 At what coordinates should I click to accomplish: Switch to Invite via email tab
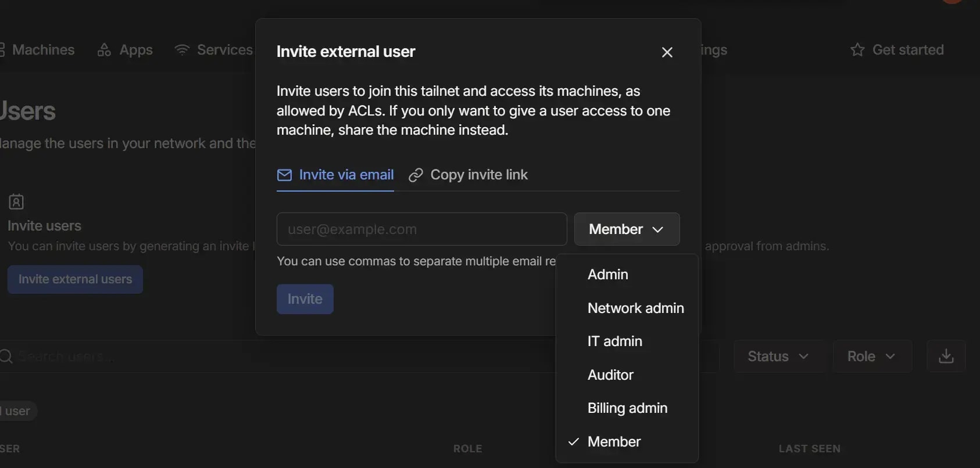click(x=335, y=175)
